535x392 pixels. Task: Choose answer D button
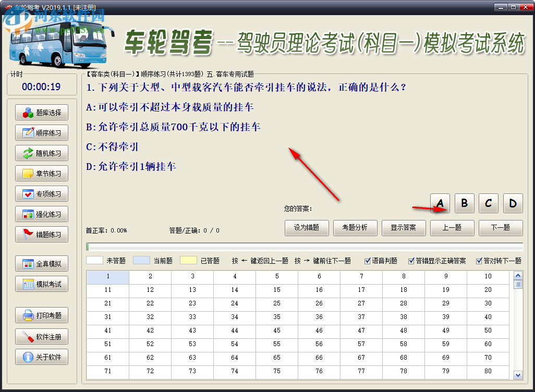pyautogui.click(x=513, y=203)
